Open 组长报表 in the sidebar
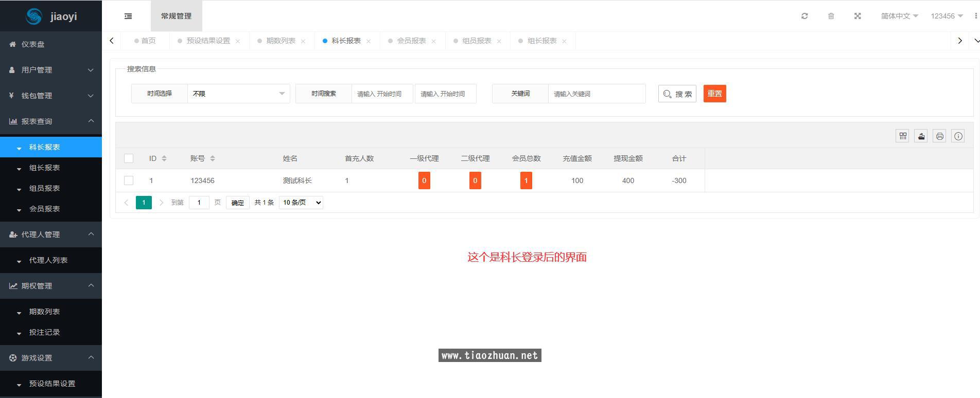 tap(44, 168)
